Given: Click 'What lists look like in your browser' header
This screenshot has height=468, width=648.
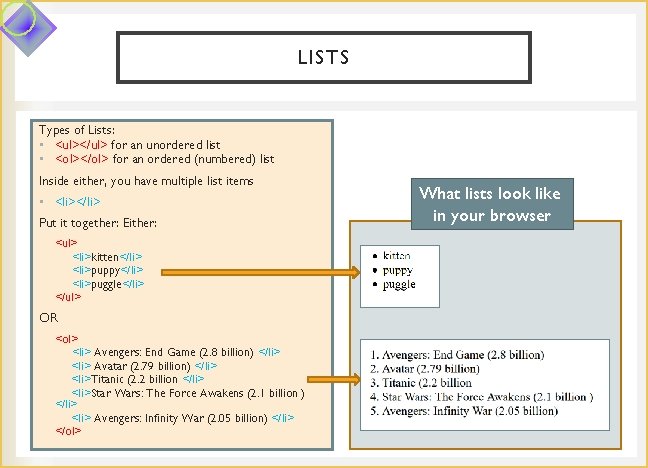Looking at the screenshot, I should coord(492,204).
